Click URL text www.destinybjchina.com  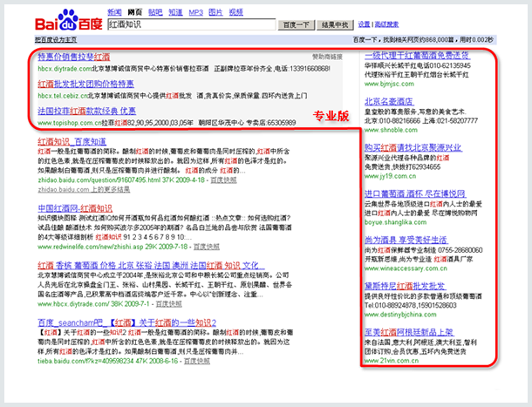click(x=400, y=315)
